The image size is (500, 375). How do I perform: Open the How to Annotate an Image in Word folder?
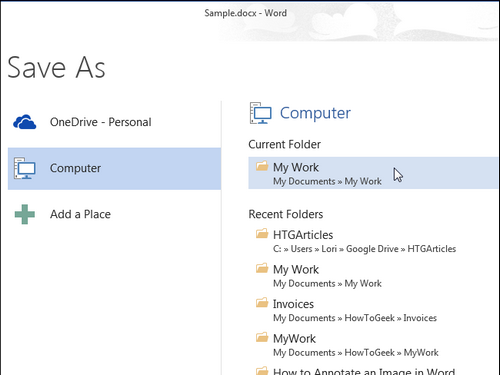(373, 370)
